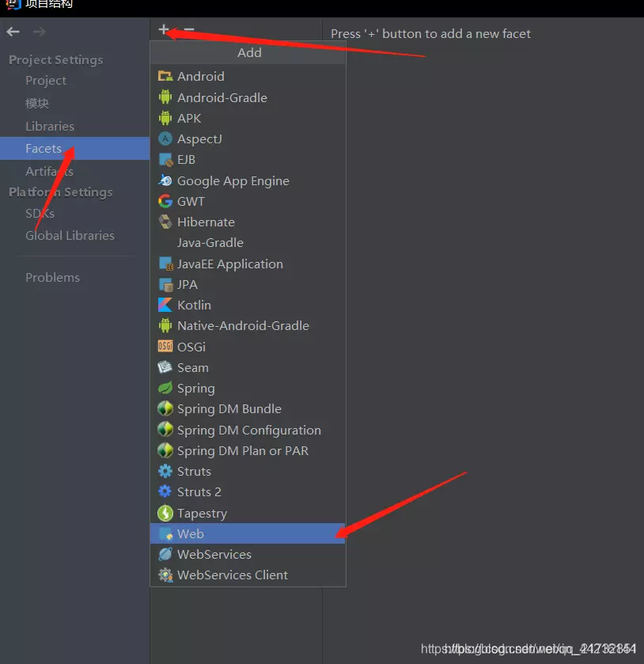Screen dimensions: 644x664
Task: Open the 模块 modules page
Action: pyautogui.click(x=37, y=104)
